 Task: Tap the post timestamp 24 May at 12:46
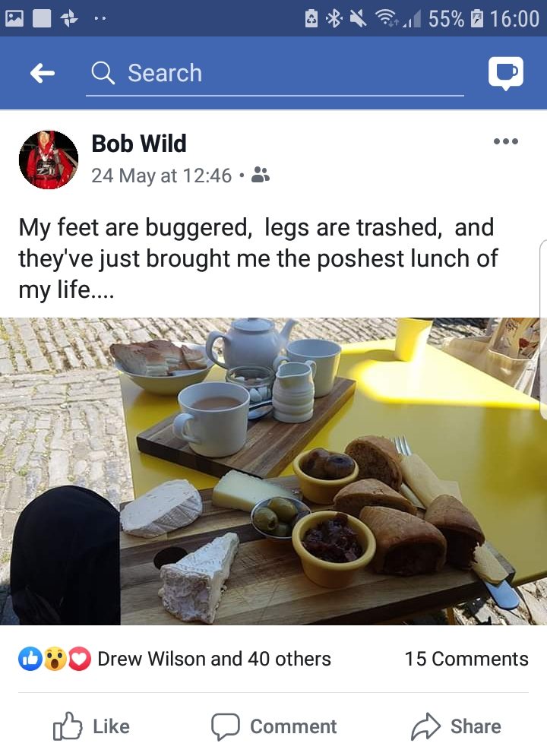click(161, 176)
